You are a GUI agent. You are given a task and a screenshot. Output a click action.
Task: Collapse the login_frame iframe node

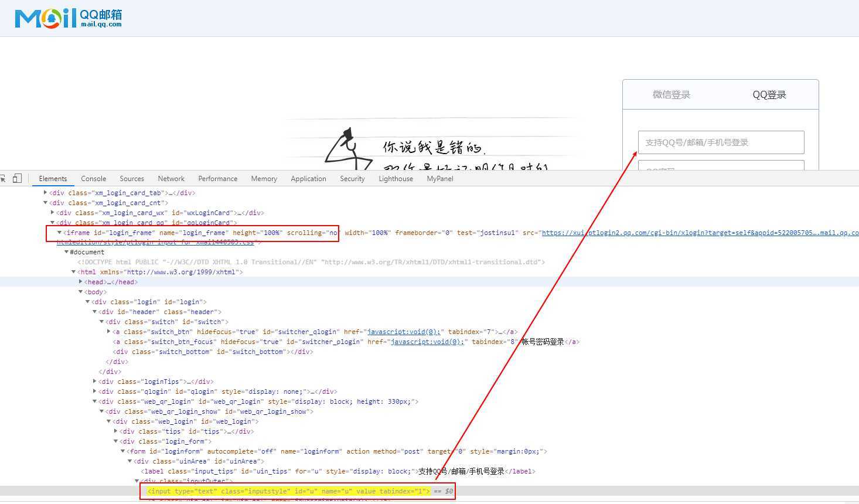(59, 233)
